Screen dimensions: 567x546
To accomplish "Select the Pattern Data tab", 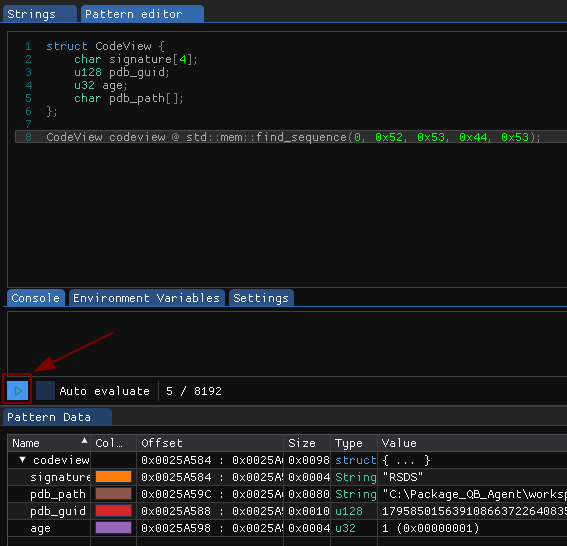I will coord(57,417).
